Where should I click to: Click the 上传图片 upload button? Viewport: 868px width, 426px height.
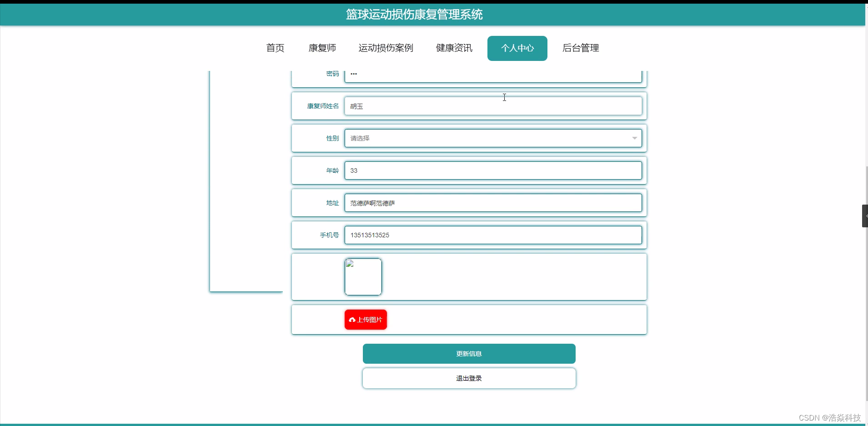pos(366,320)
